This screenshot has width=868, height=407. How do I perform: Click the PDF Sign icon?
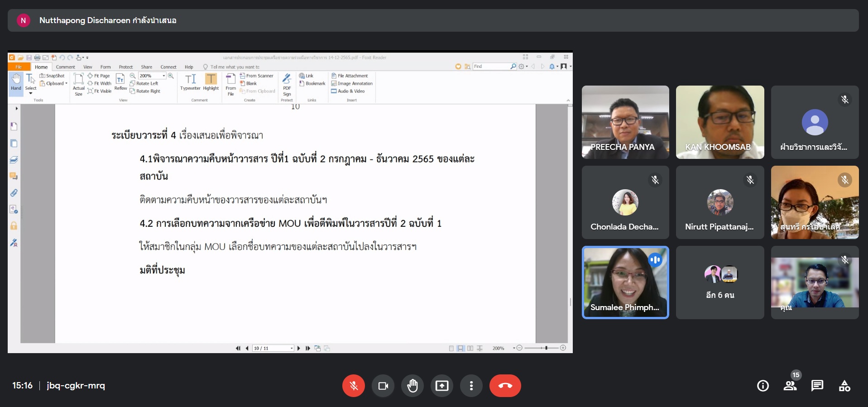(287, 84)
